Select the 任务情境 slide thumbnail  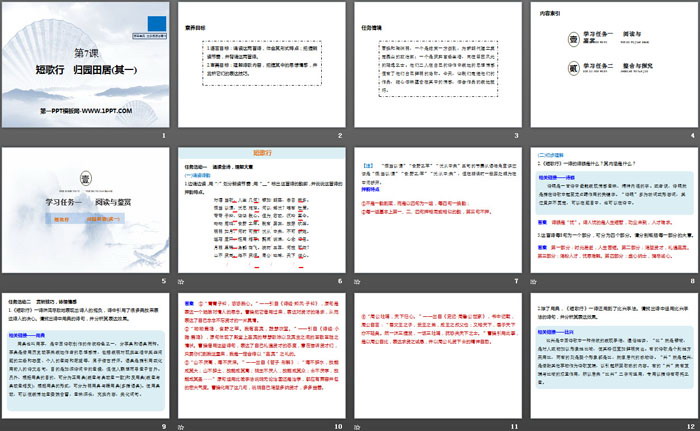436,64
